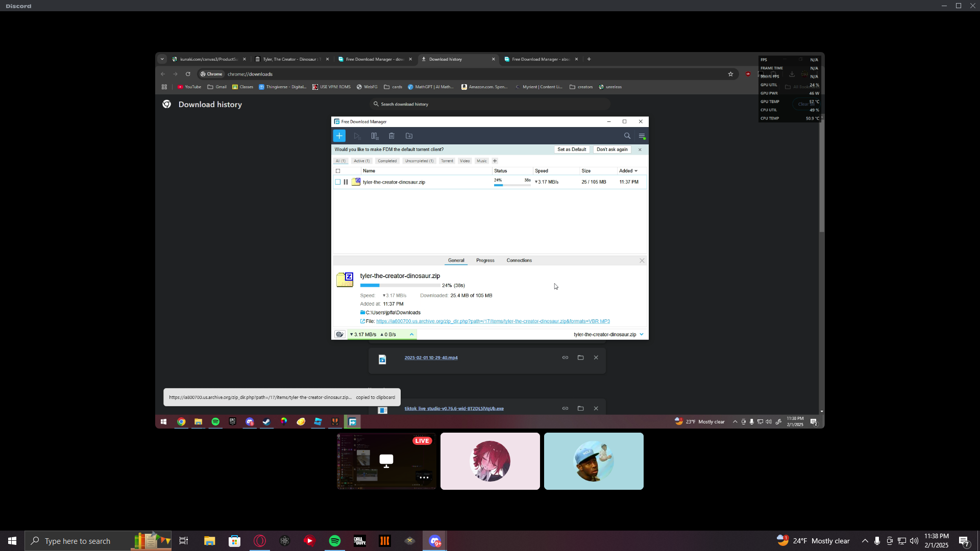The height and width of the screenshot is (551, 980).
Task: Click the download progress bar in General panel
Action: (x=400, y=286)
